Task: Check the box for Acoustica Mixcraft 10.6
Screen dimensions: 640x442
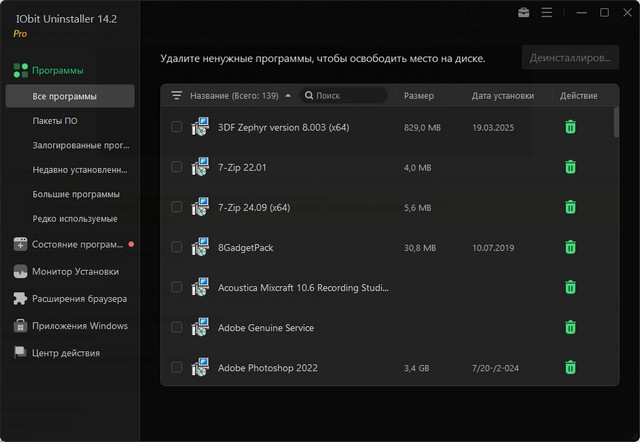Action: click(177, 287)
